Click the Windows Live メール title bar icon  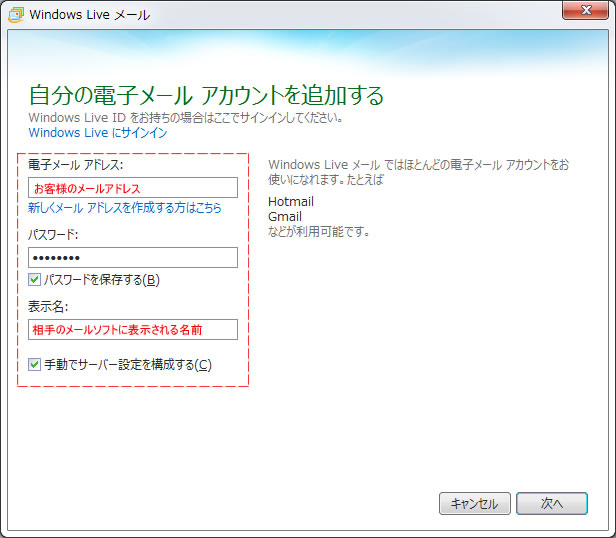point(16,15)
